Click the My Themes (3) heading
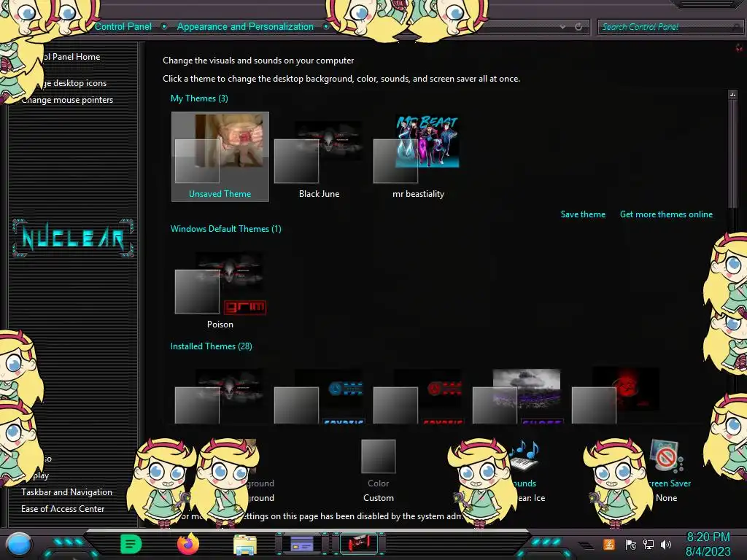Screen dimensions: 747x560 (199, 98)
